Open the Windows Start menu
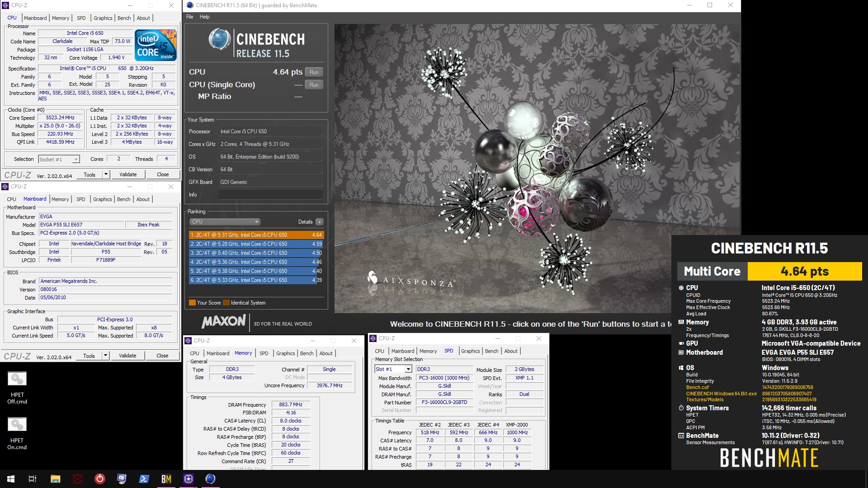The height and width of the screenshot is (488, 868). click(x=11, y=479)
